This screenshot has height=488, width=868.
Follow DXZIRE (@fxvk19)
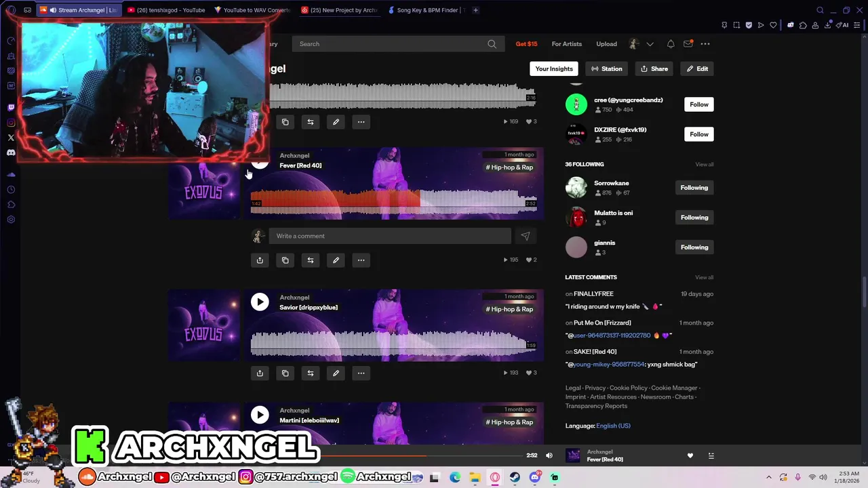[x=699, y=134]
